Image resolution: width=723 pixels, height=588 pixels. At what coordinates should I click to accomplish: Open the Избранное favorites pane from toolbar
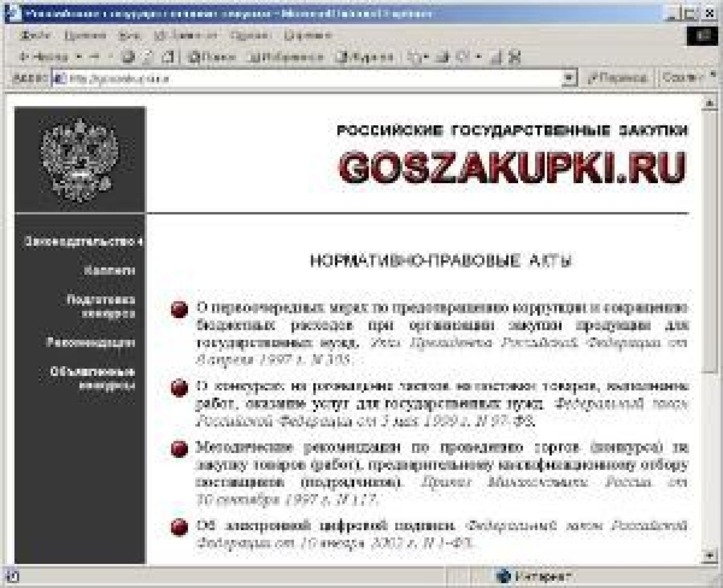coord(286,57)
